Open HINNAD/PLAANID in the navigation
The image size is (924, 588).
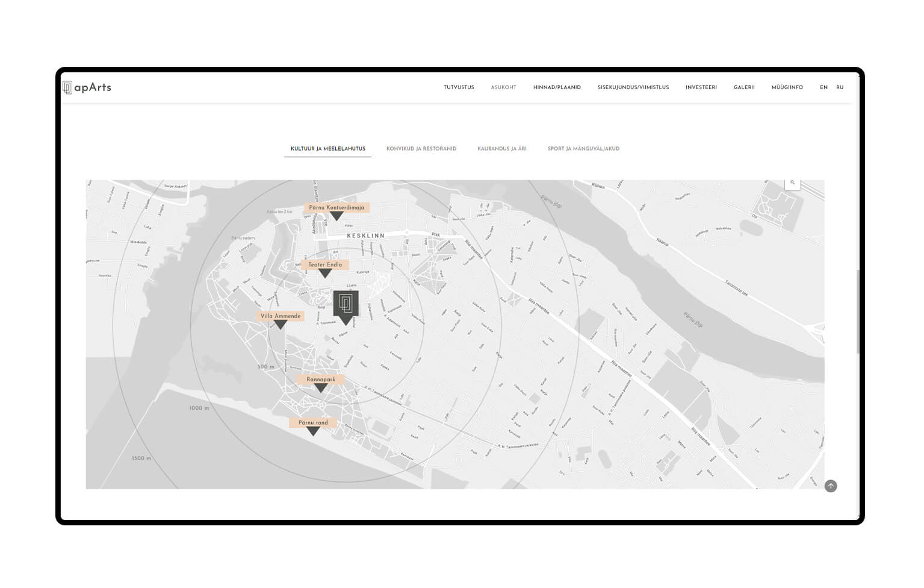(557, 87)
